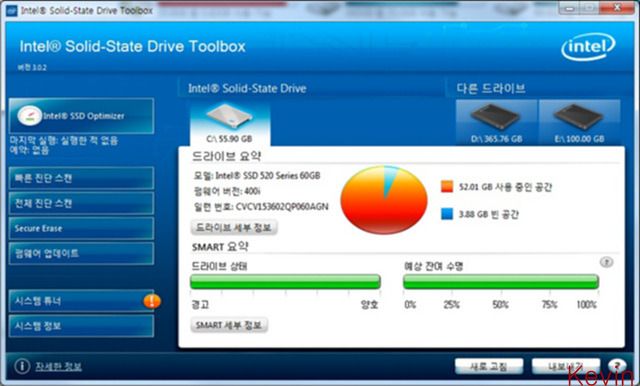Image resolution: width=640 pixels, height=386 pixels.
Task: Minimize the Toolbox window
Action: (x=570, y=8)
